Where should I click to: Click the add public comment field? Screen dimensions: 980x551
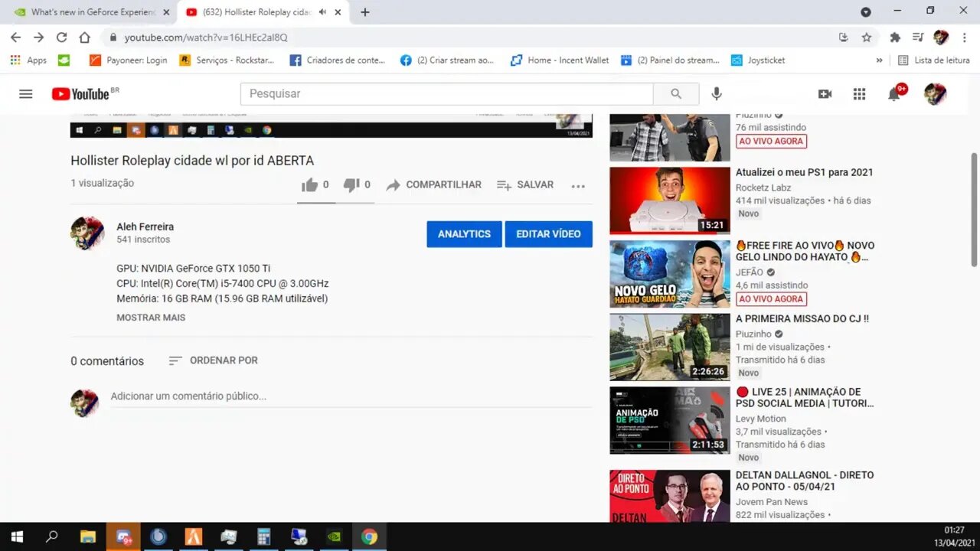coord(351,396)
